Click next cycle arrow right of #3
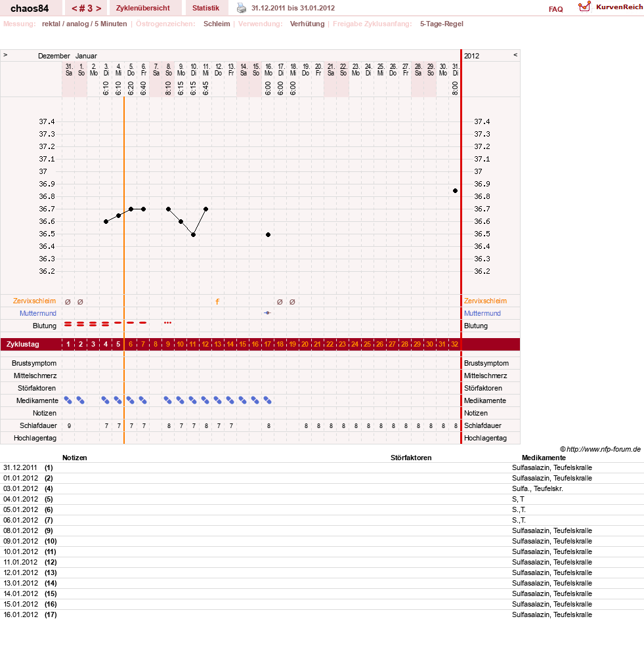Image resolution: width=644 pixels, height=667 pixels. click(x=98, y=9)
